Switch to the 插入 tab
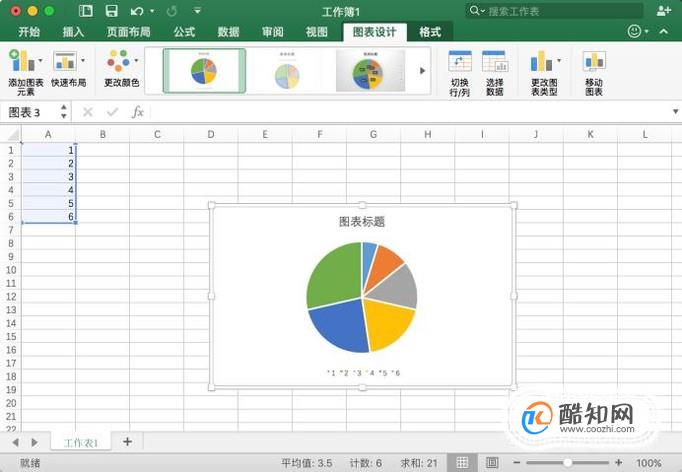682x472 pixels. click(73, 32)
